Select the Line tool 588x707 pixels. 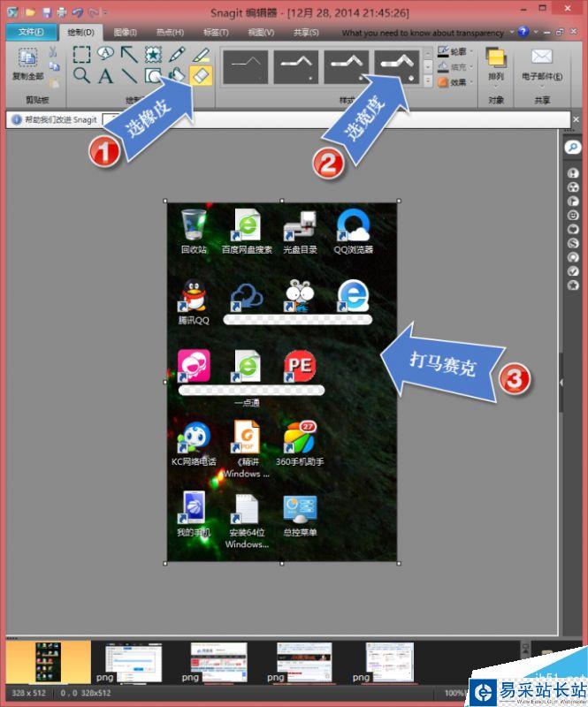[129, 75]
